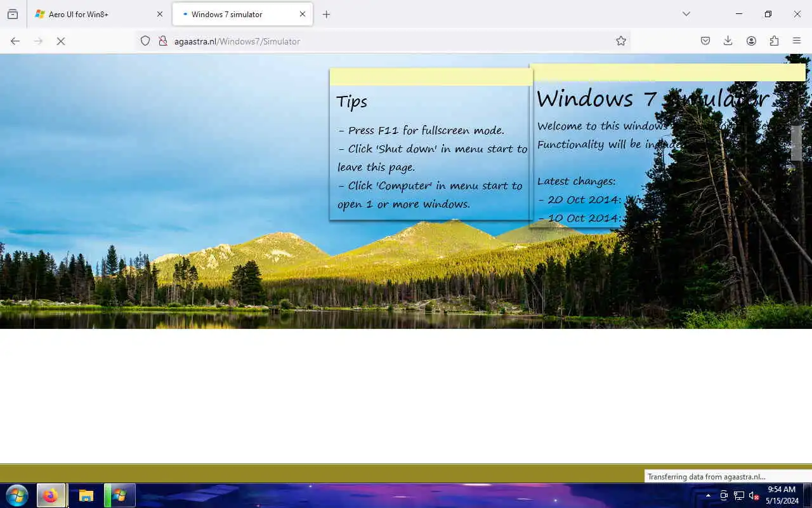Go forward one page in history

coord(38,41)
